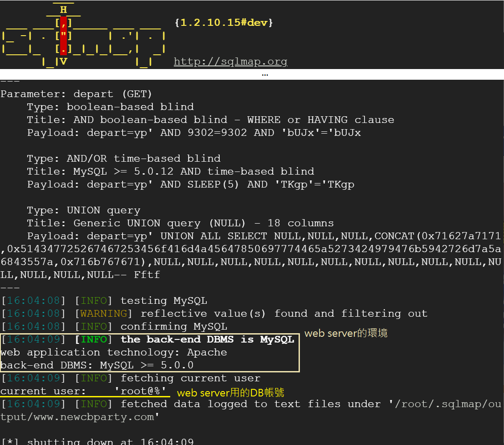
Task: Click 'Generic UNION query (NULL) - 18 columns'
Action: [204, 223]
